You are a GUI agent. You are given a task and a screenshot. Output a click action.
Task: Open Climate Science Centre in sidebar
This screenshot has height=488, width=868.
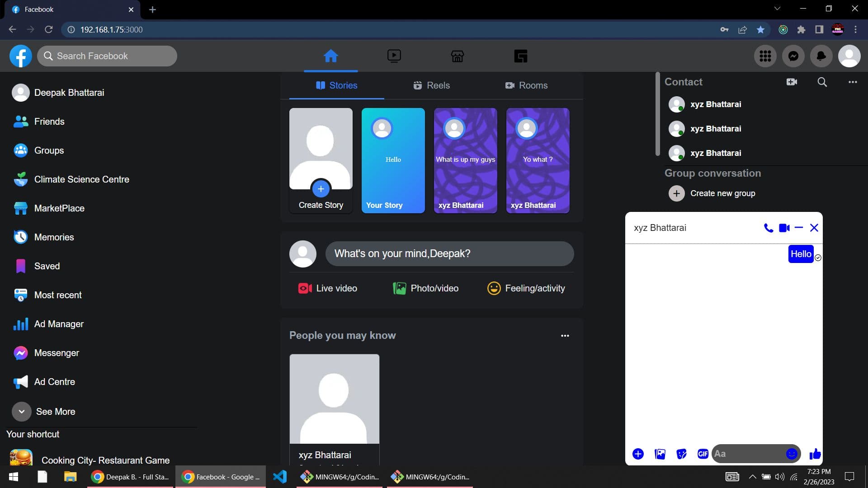click(x=71, y=179)
